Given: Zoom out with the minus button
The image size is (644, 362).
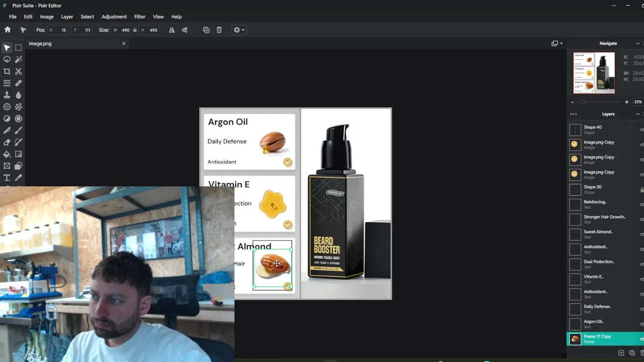Looking at the screenshot, I should coord(573,102).
